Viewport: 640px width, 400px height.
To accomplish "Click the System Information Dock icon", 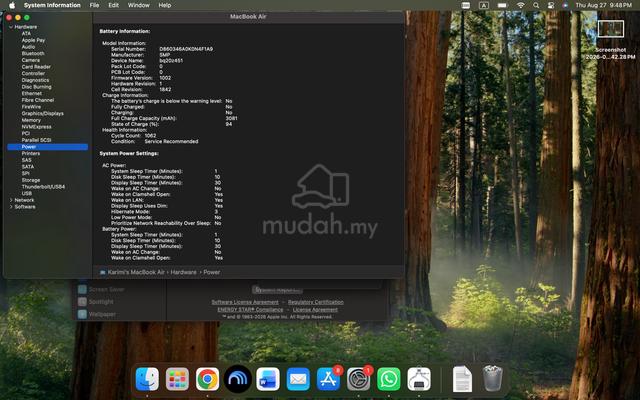I will click(419, 379).
